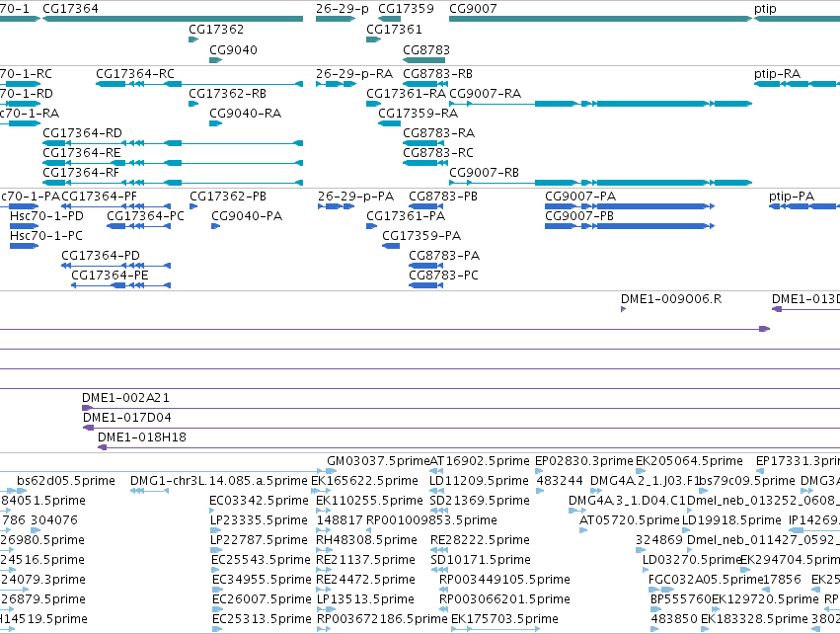Click the CG9007-PB protein feature
840x634 pixels.
630,226
